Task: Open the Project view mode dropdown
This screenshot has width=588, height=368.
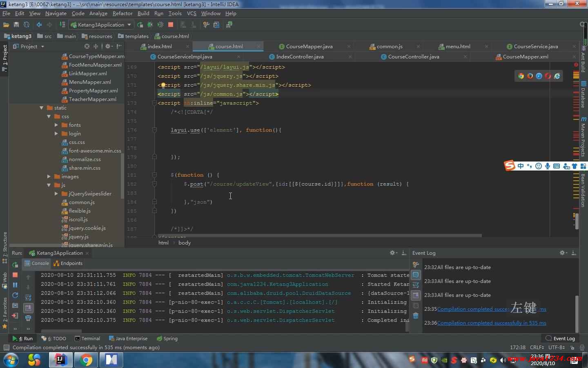Action: (x=42, y=47)
